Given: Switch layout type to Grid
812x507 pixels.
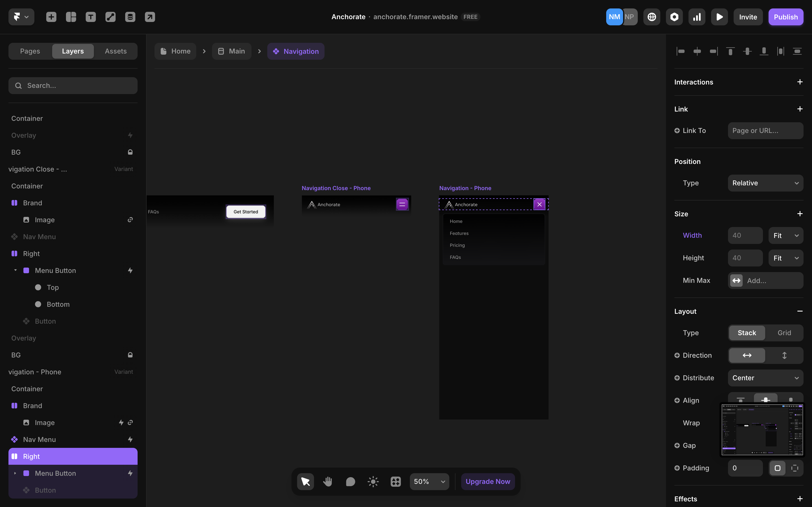Looking at the screenshot, I should pos(784,333).
